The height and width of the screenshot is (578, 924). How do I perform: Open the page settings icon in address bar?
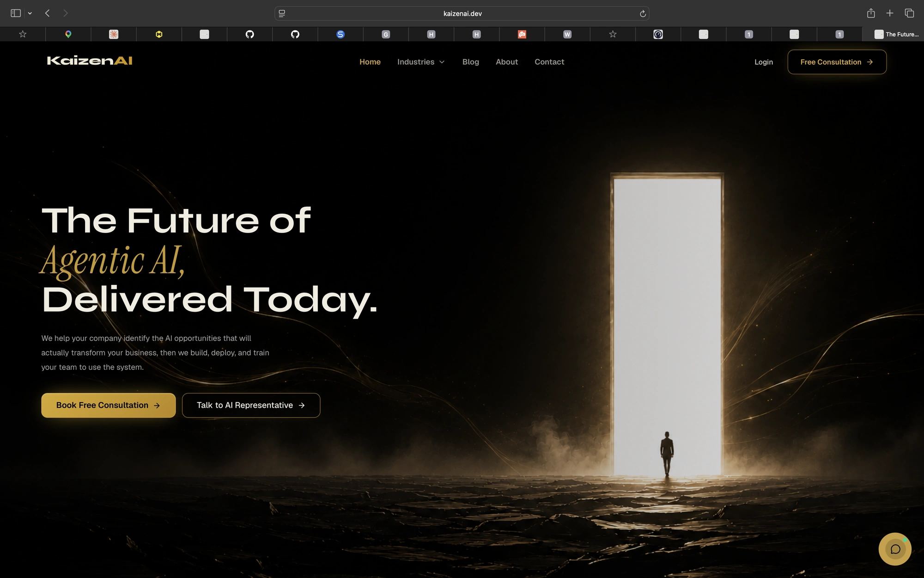point(282,13)
